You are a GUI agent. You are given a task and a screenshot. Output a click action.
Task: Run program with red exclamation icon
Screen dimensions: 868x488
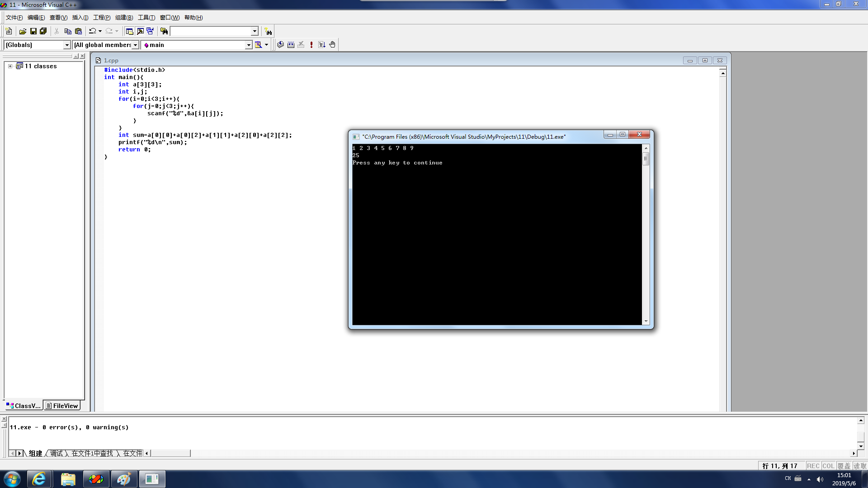(311, 45)
